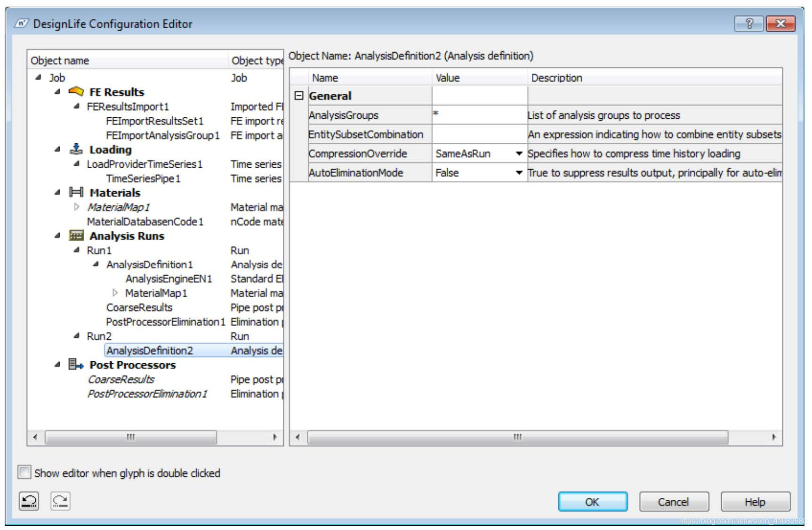Viewport: 812px width, 530px height.
Task: Click the redo arrow icon at bottom left
Action: coord(60,501)
